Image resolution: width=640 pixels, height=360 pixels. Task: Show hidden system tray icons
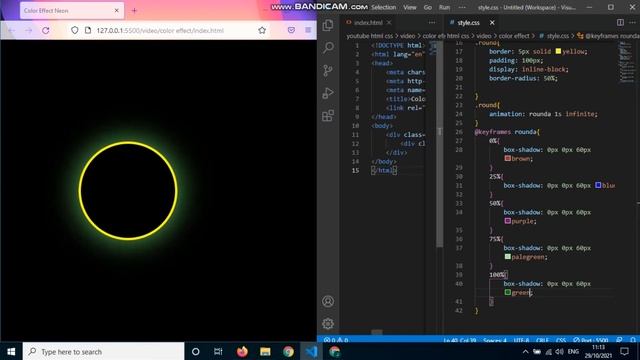point(525,351)
